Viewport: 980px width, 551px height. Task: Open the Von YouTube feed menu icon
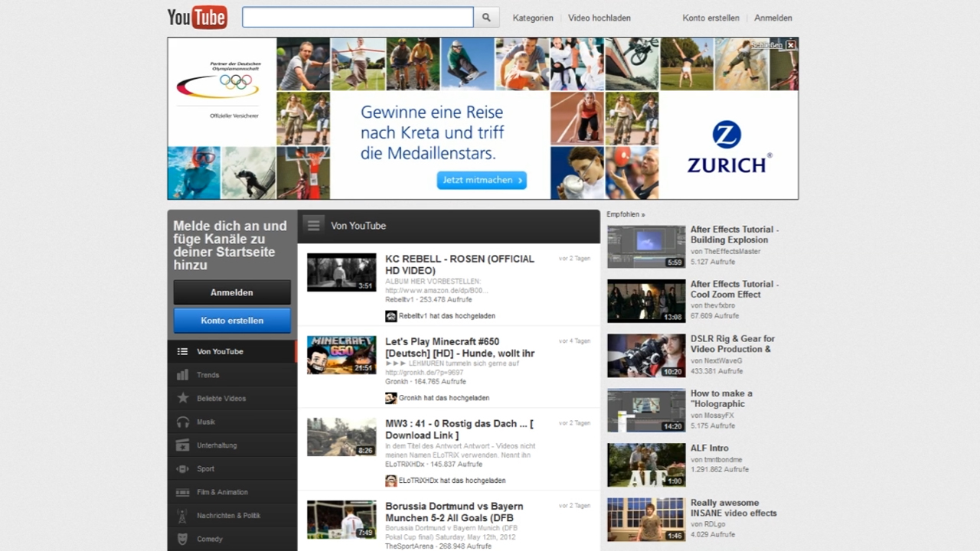tap(313, 225)
